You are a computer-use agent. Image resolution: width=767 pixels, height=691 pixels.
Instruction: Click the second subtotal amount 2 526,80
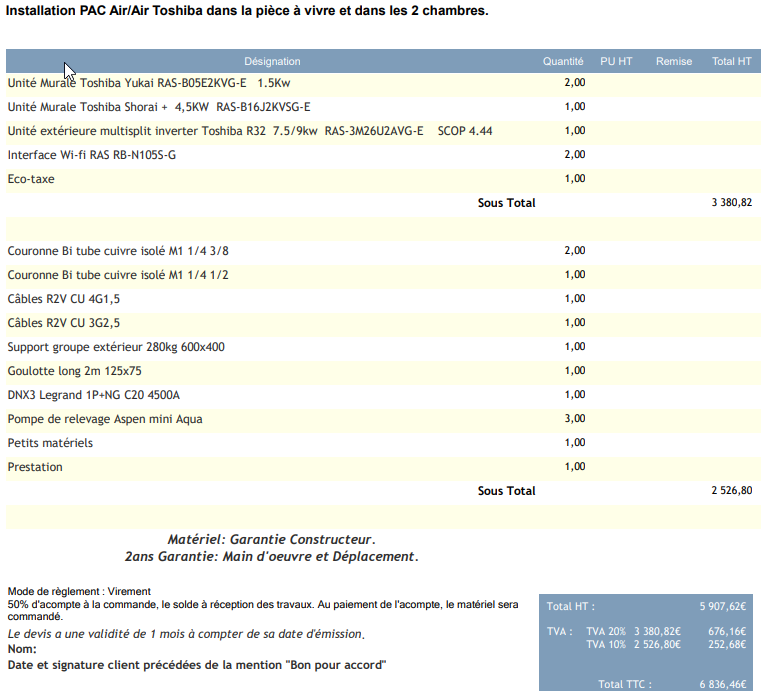pyautogui.click(x=731, y=491)
